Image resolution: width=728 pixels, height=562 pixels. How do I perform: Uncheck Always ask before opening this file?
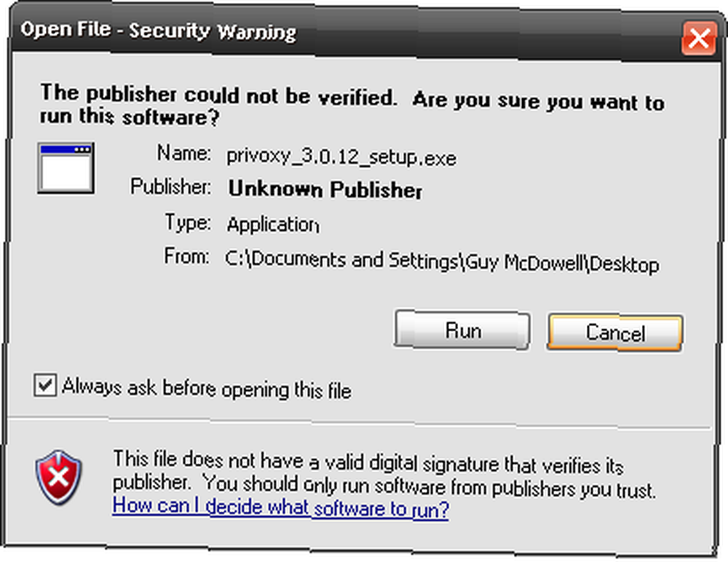pyautogui.click(x=45, y=385)
